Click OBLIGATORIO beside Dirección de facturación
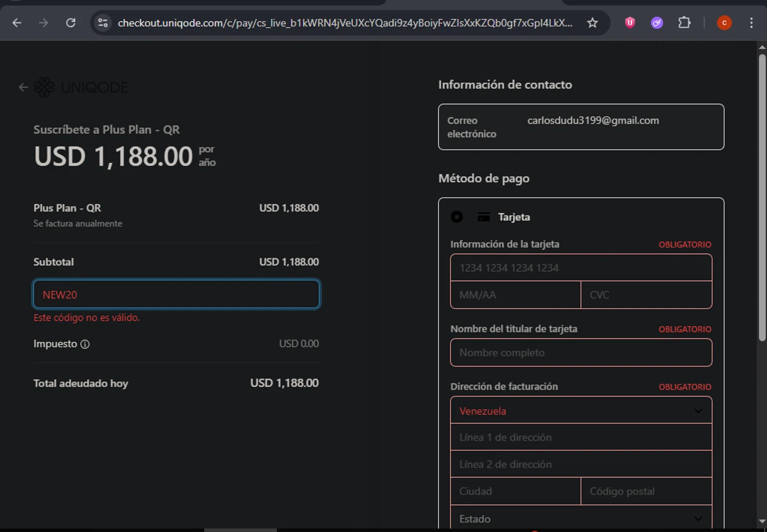The image size is (767, 532). (x=685, y=387)
